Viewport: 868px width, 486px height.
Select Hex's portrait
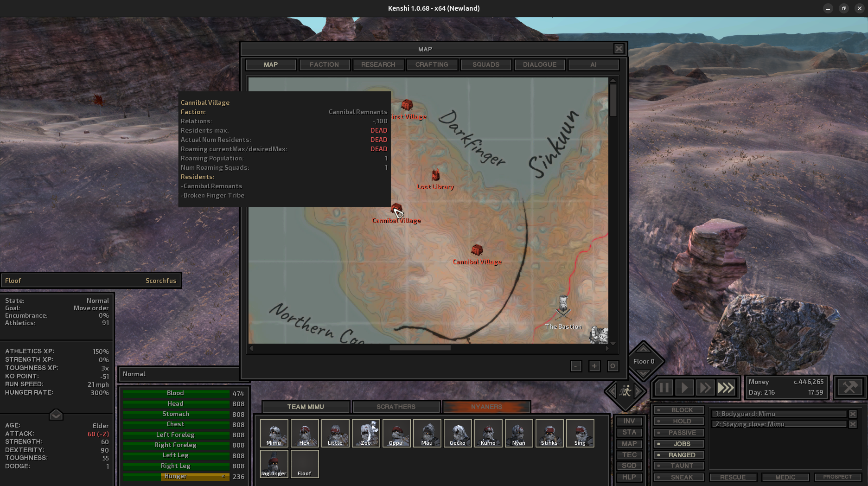[x=305, y=433]
